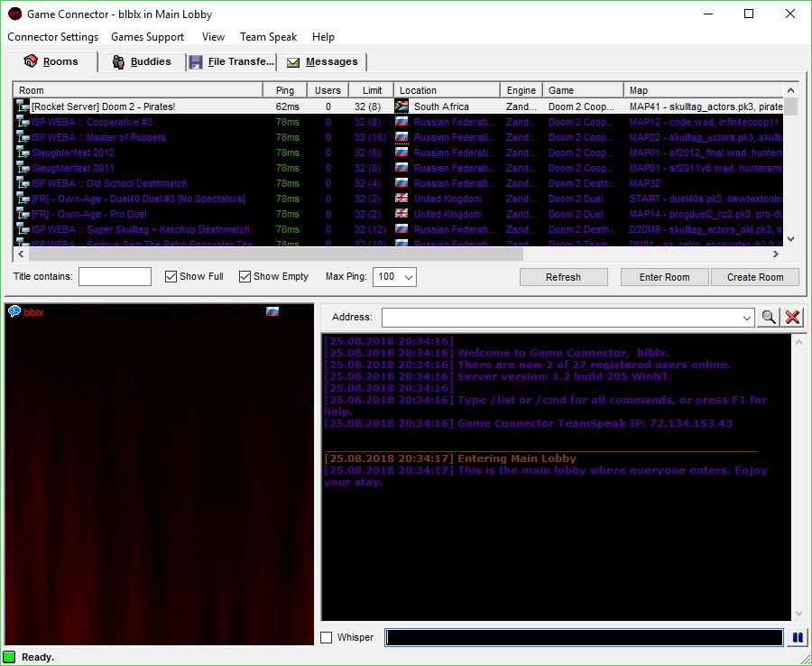Click the Messages envelope icon
812x666 pixels.
[x=293, y=62]
